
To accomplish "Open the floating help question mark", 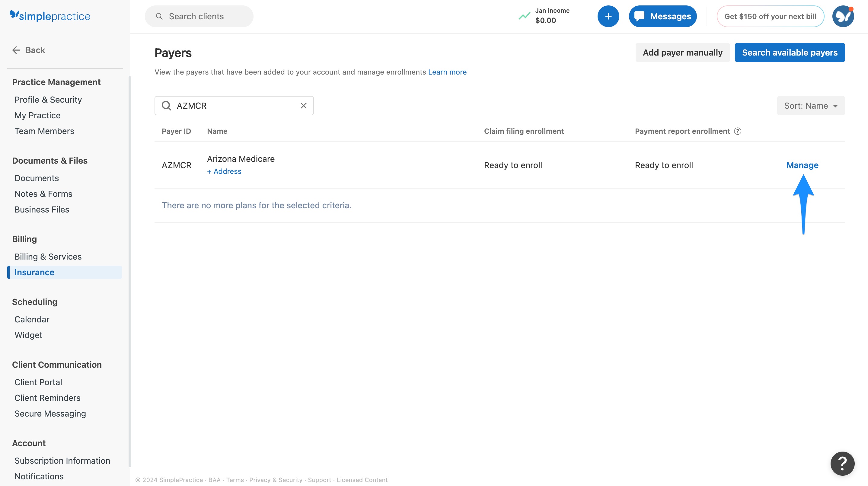I will [842, 463].
